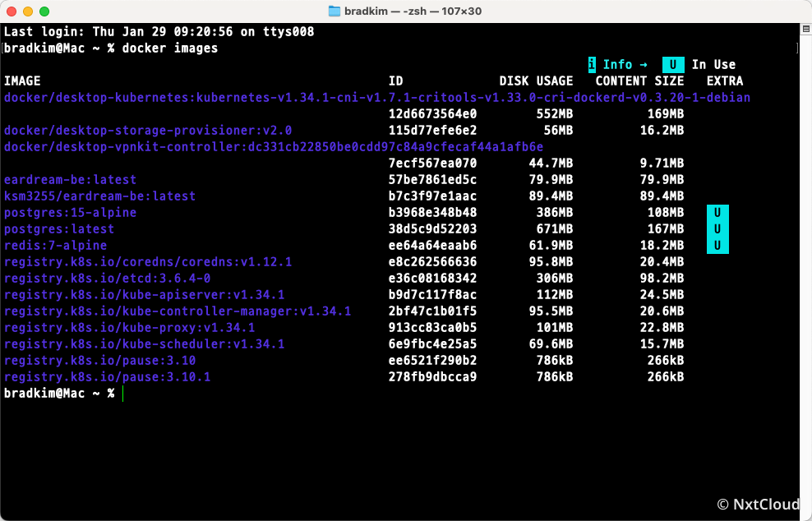Click registry.k8s.io/kube-apiserver:v1.34.1 image name

click(144, 295)
